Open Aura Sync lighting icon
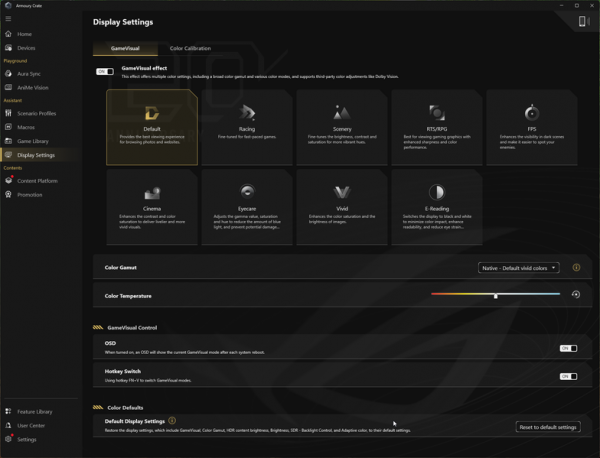Screen dimensions: 600x458 click(8, 73)
